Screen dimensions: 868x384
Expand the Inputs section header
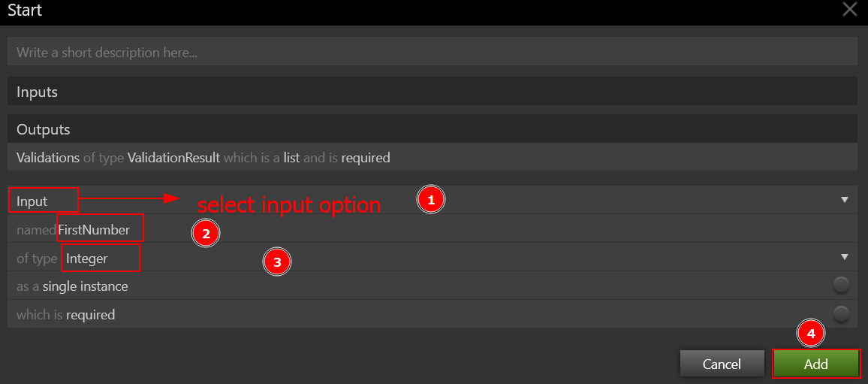coord(432,92)
